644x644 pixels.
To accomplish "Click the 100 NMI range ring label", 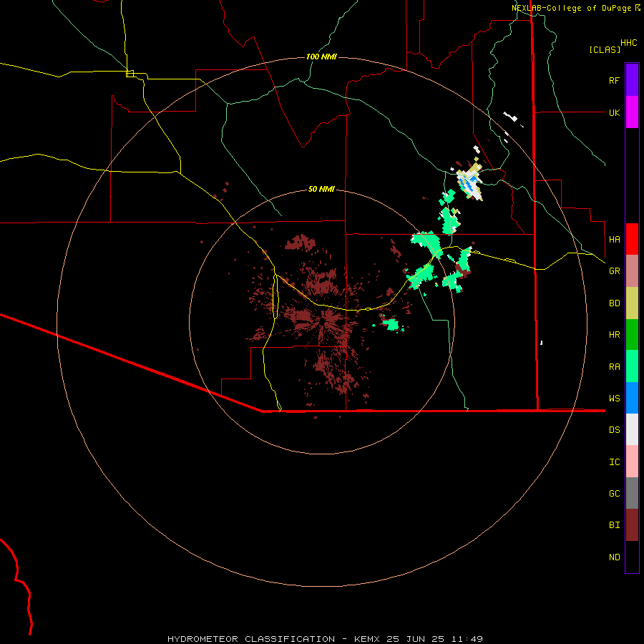I will pyautogui.click(x=321, y=57).
